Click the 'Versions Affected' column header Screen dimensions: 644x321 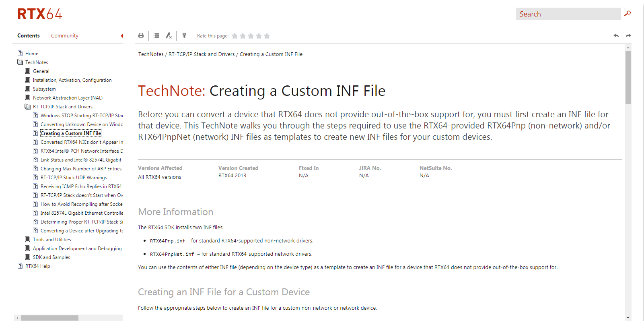coord(160,168)
